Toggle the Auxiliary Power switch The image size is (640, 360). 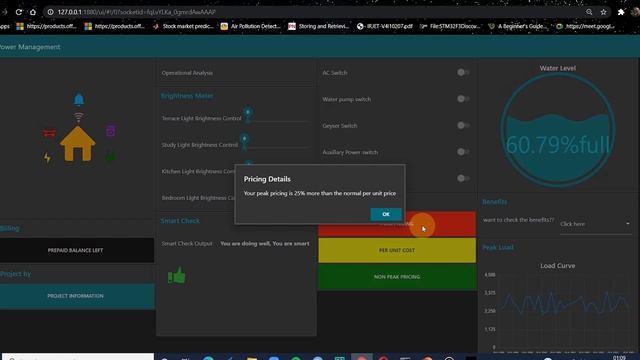[463, 152]
